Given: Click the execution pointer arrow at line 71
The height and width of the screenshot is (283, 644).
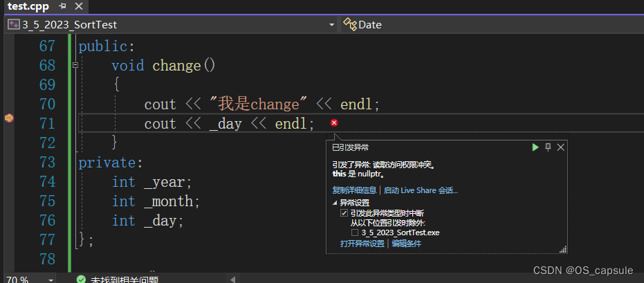Looking at the screenshot, I should [x=8, y=118].
